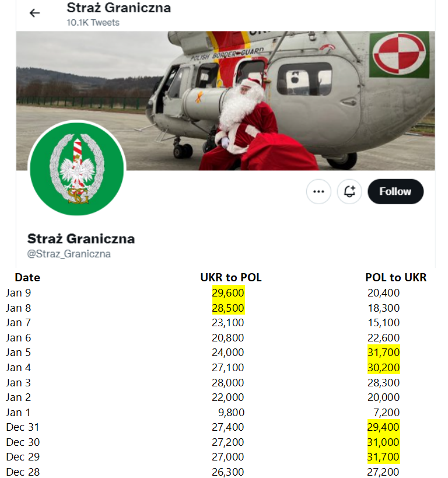The image size is (448, 478).
Task: Click highlighted 31,000 value for Dec 30
Action: pyautogui.click(x=383, y=442)
